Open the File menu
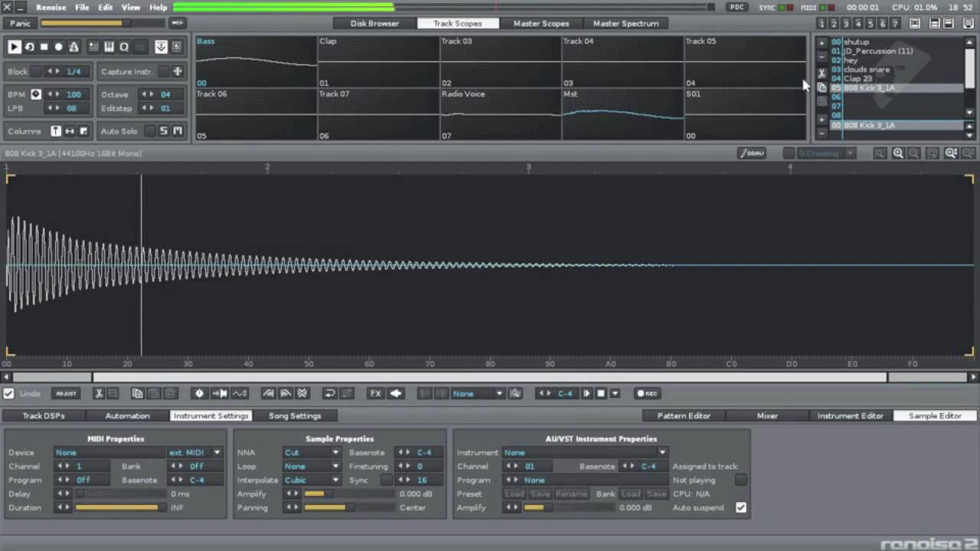 82,7
